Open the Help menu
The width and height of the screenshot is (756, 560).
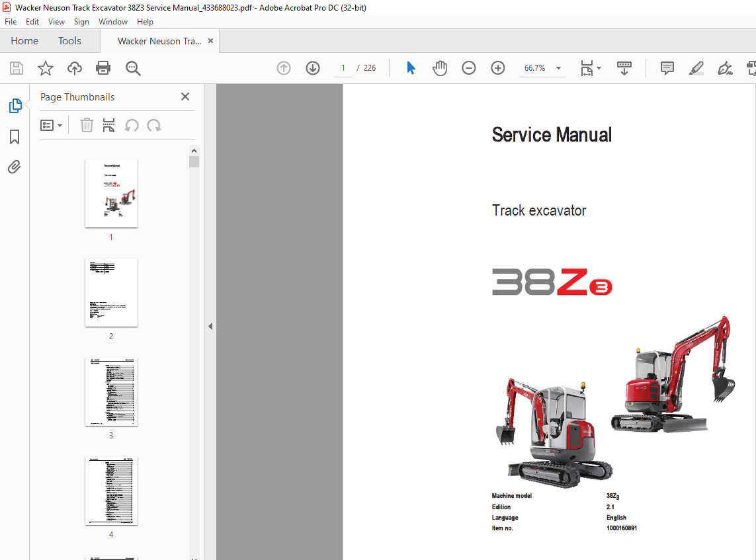145,22
